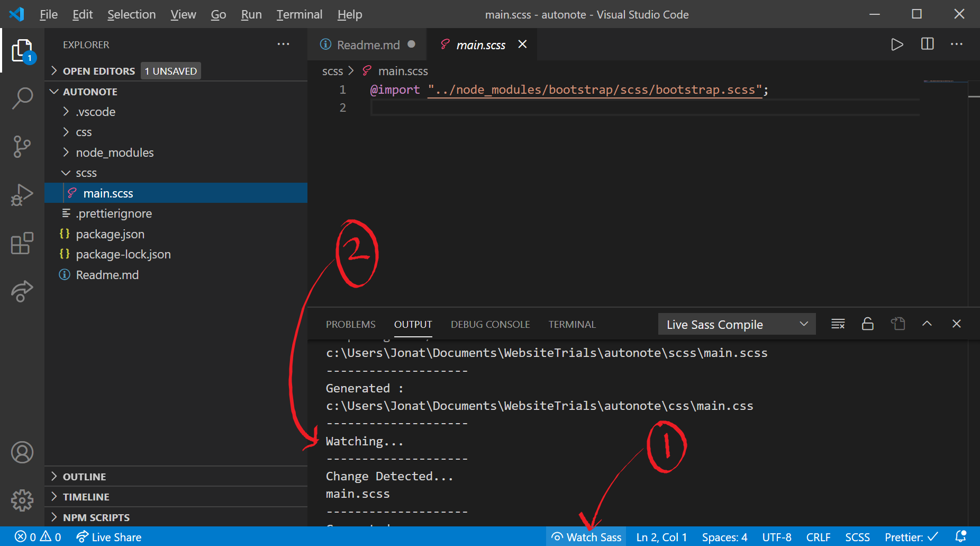Open package.json in the explorer
980x546 pixels.
tap(110, 234)
